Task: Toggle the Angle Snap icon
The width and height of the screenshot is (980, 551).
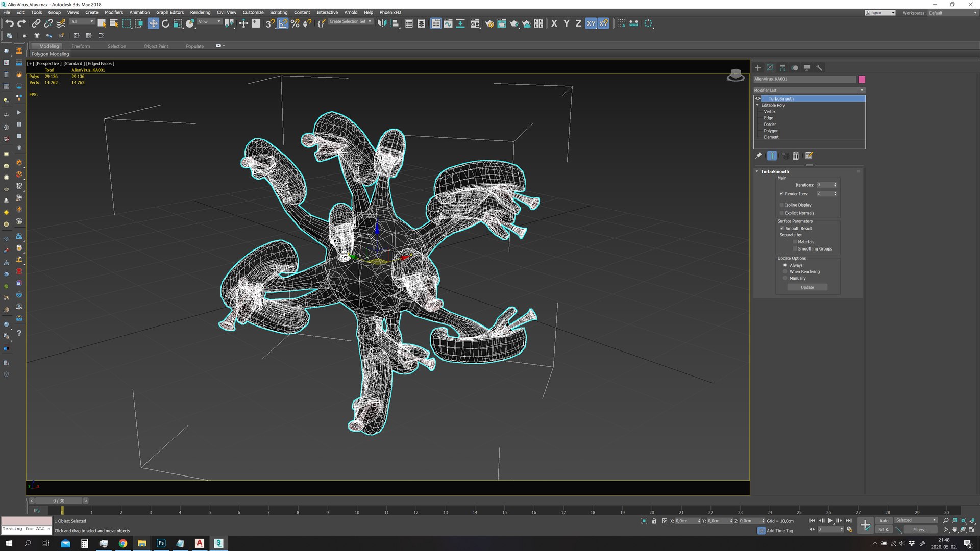Action: (x=283, y=23)
